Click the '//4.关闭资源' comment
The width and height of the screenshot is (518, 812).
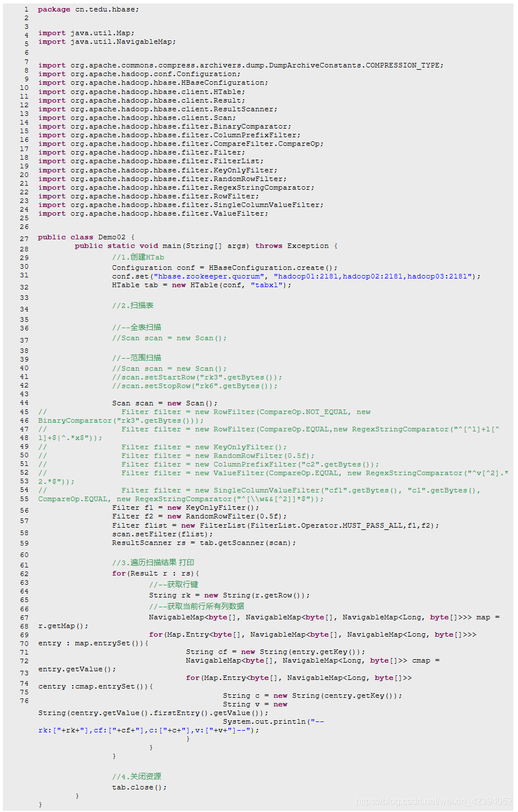click(137, 776)
